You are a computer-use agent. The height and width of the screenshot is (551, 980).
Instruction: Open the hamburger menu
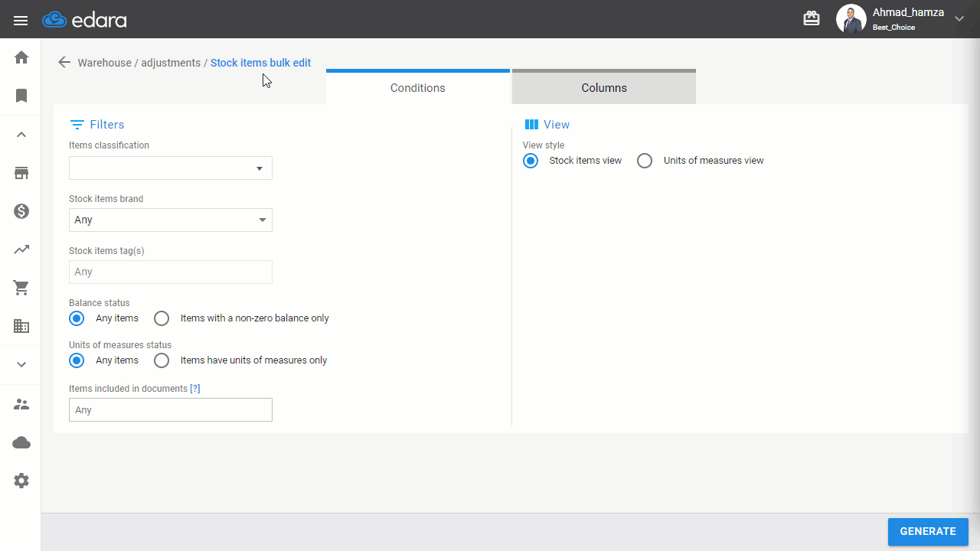pos(21,20)
